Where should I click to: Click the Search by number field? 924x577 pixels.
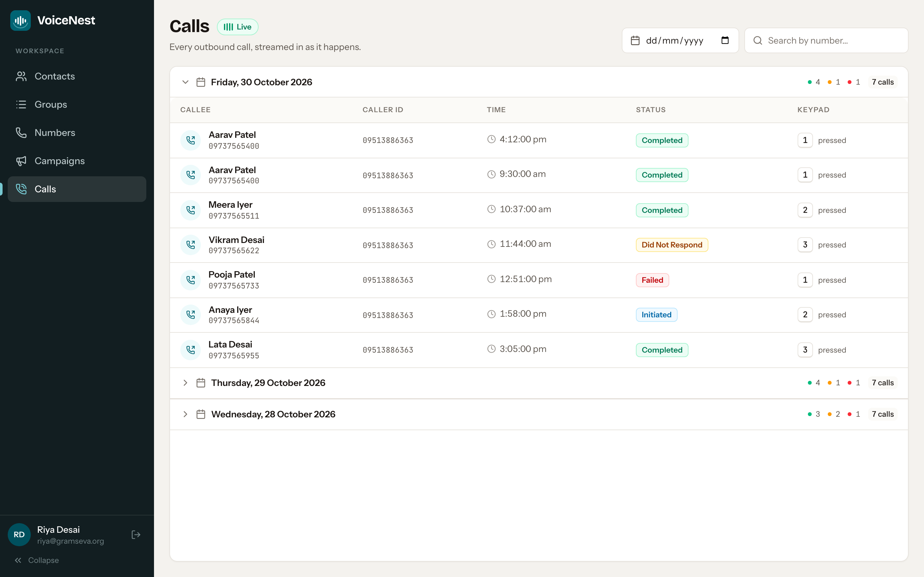coord(826,40)
